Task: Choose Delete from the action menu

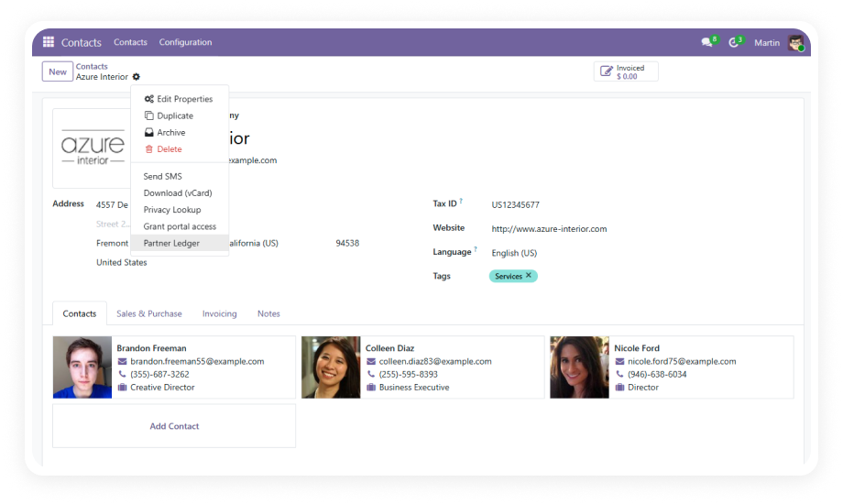Action: coord(180,149)
